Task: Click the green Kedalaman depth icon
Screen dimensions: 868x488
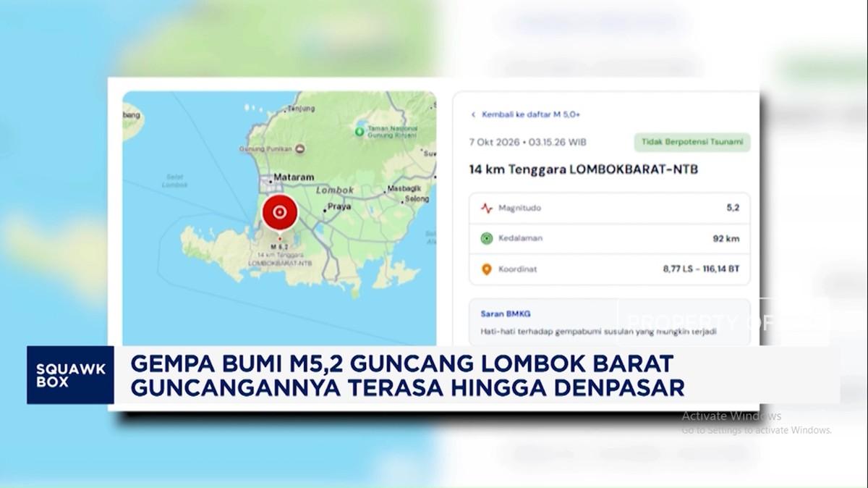Action: click(487, 238)
